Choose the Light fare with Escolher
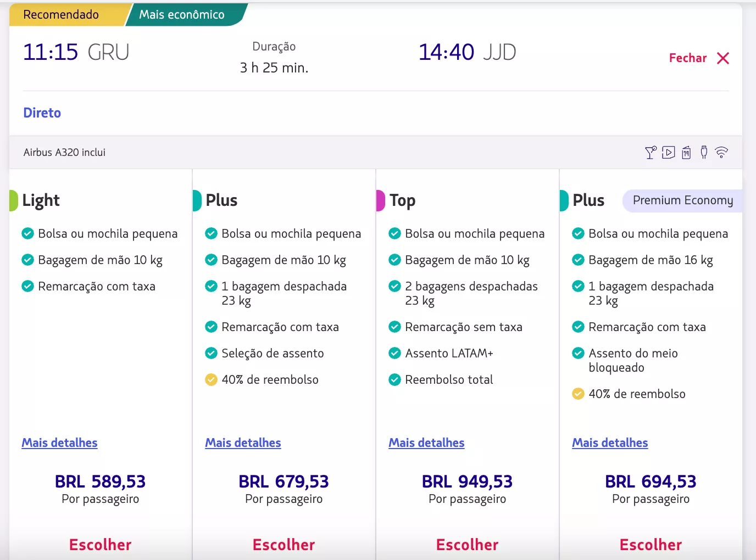The width and height of the screenshot is (756, 560). coord(101,545)
